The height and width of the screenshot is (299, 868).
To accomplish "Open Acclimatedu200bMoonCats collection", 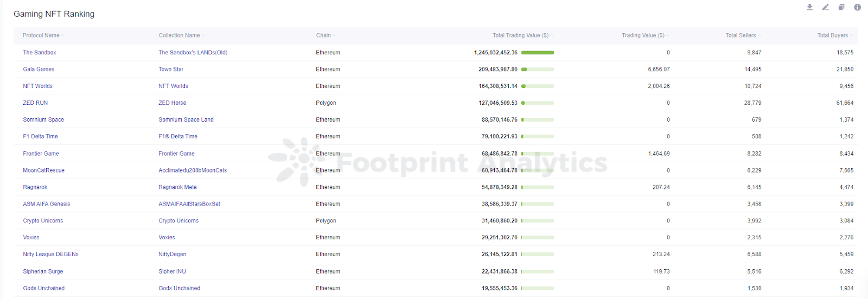I will click(193, 171).
